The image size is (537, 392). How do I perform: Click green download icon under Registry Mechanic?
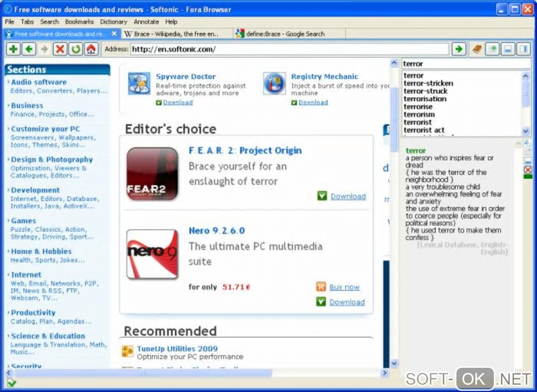click(294, 103)
